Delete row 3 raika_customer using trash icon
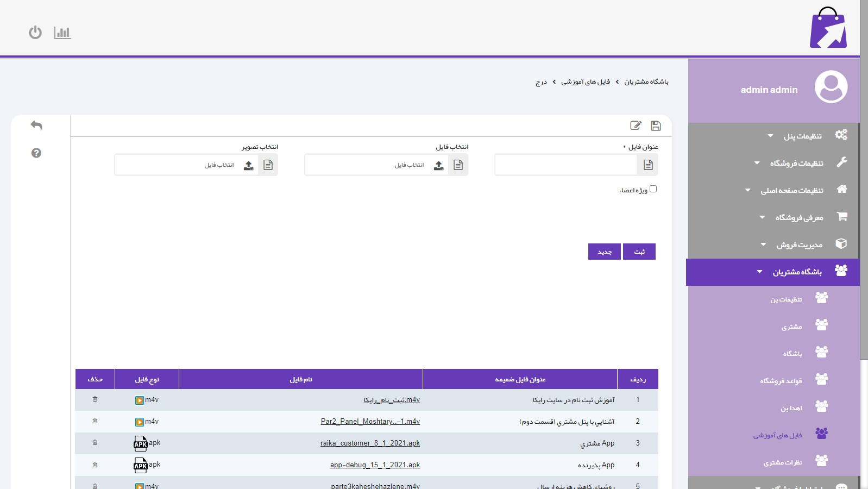 click(x=95, y=443)
